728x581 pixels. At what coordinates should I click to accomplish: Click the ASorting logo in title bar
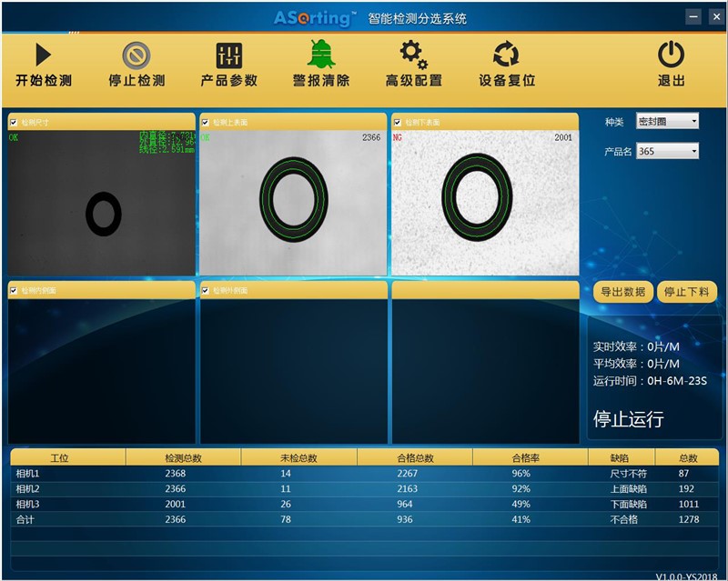315,17
